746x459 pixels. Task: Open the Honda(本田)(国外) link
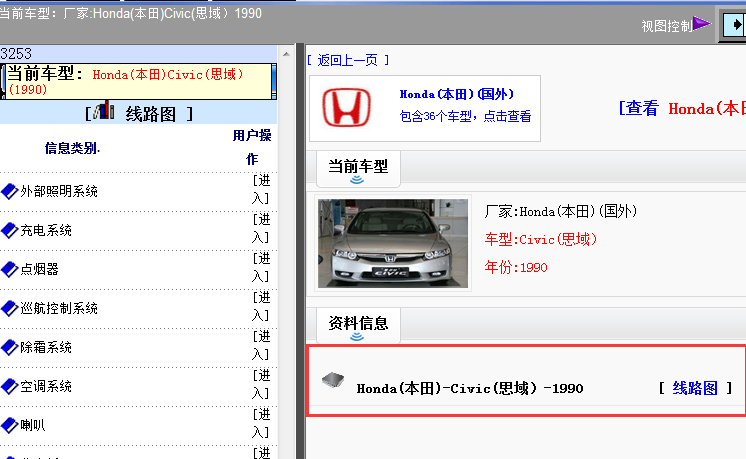pyautogui.click(x=457, y=94)
